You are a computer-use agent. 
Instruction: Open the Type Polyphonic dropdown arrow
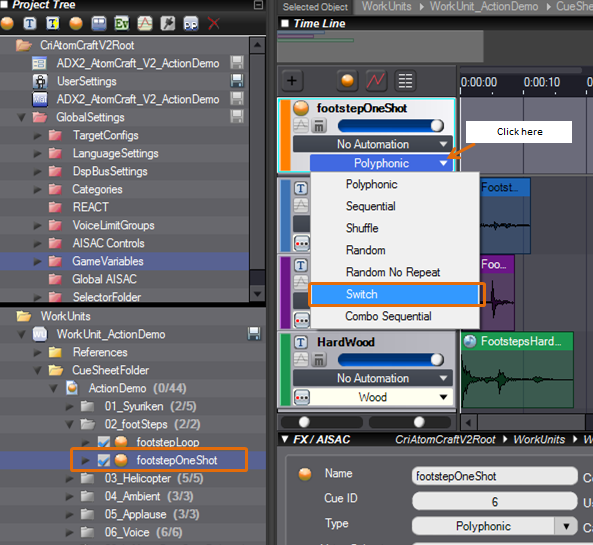point(566,526)
